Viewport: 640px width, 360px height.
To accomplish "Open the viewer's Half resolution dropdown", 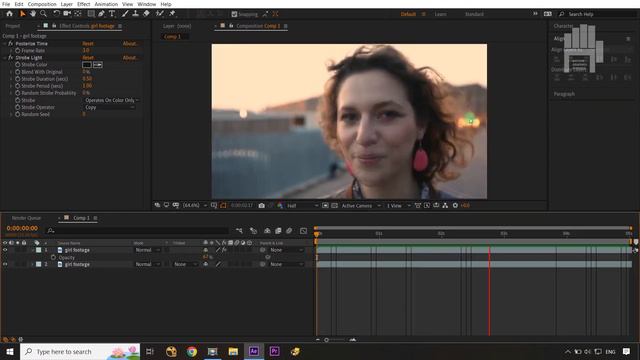I will pyautogui.click(x=302, y=206).
